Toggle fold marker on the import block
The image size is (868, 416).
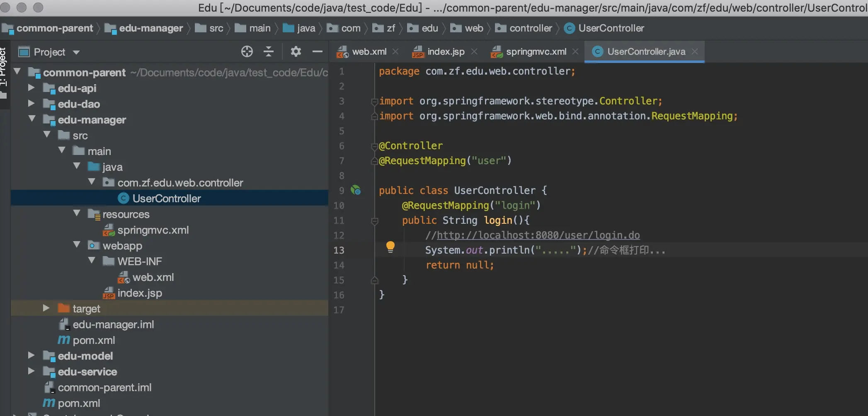tap(375, 101)
